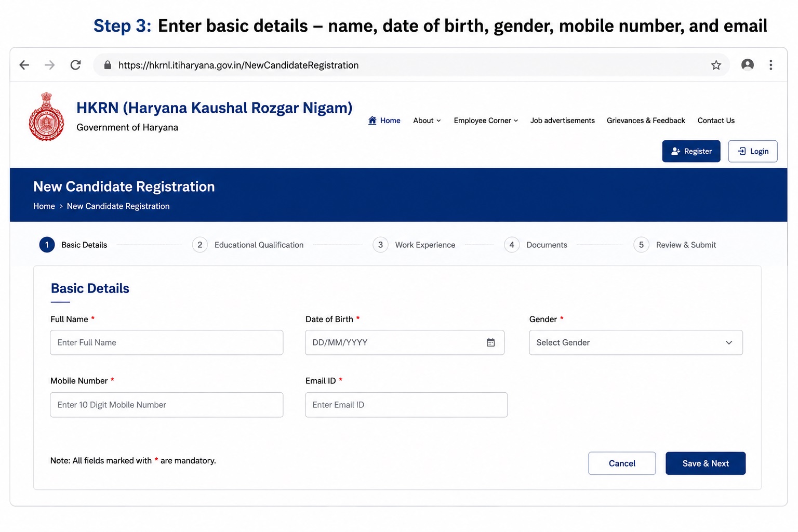Screen dimensions: 798x532
Task: Expand the Employee Corner menu
Action: (x=486, y=121)
